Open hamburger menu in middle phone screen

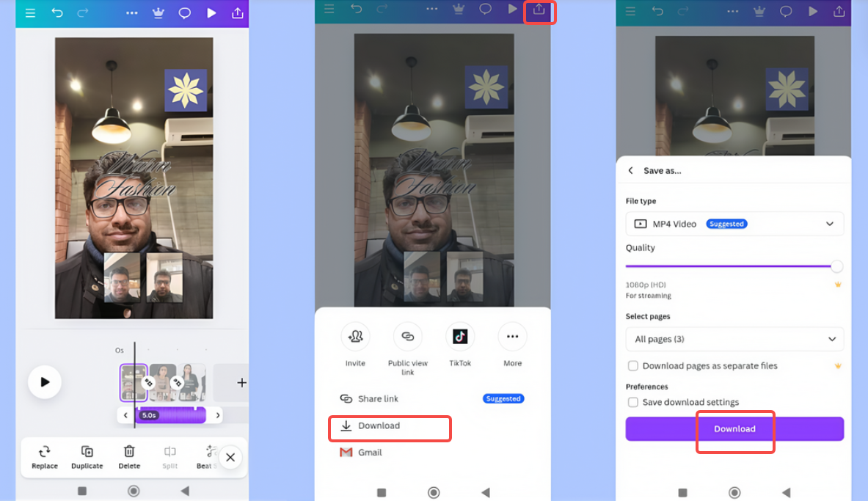pyautogui.click(x=329, y=9)
